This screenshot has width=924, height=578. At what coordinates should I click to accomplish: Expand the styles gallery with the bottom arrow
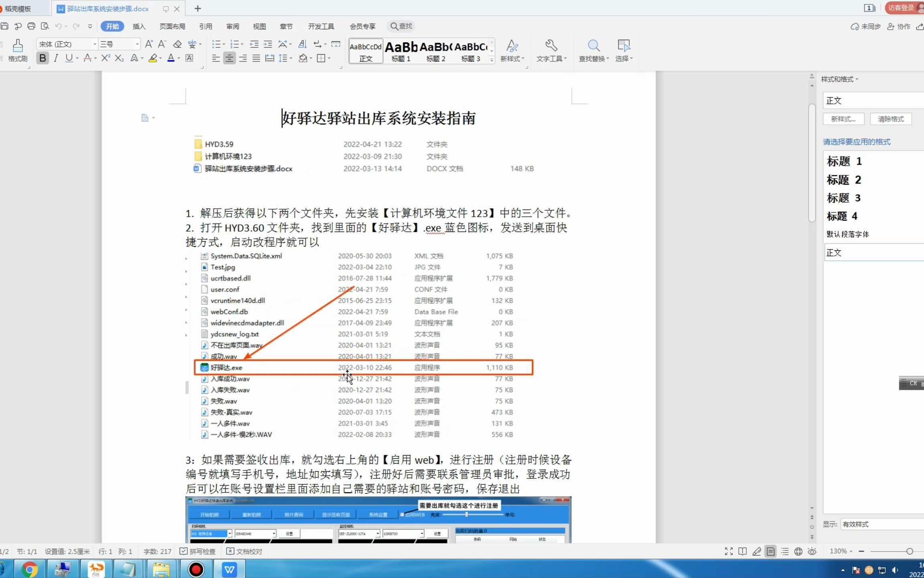click(x=491, y=60)
